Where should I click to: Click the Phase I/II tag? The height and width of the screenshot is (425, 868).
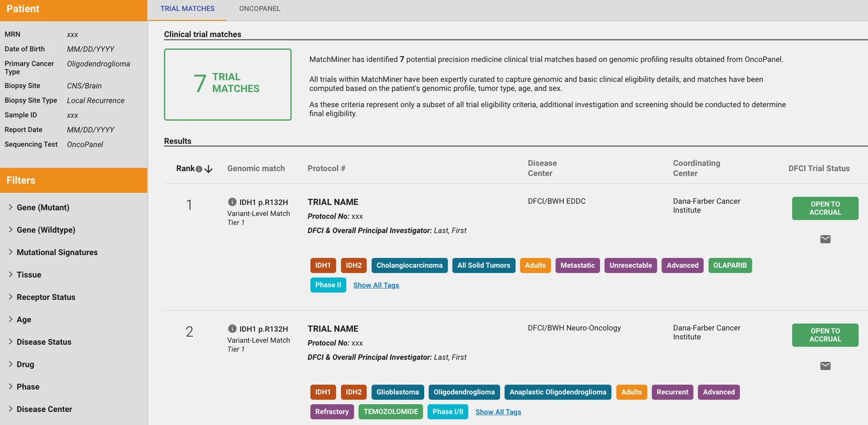point(448,412)
